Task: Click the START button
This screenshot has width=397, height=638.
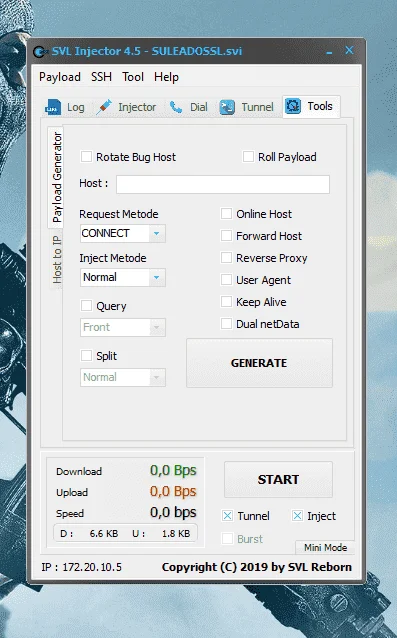Action: tap(278, 479)
